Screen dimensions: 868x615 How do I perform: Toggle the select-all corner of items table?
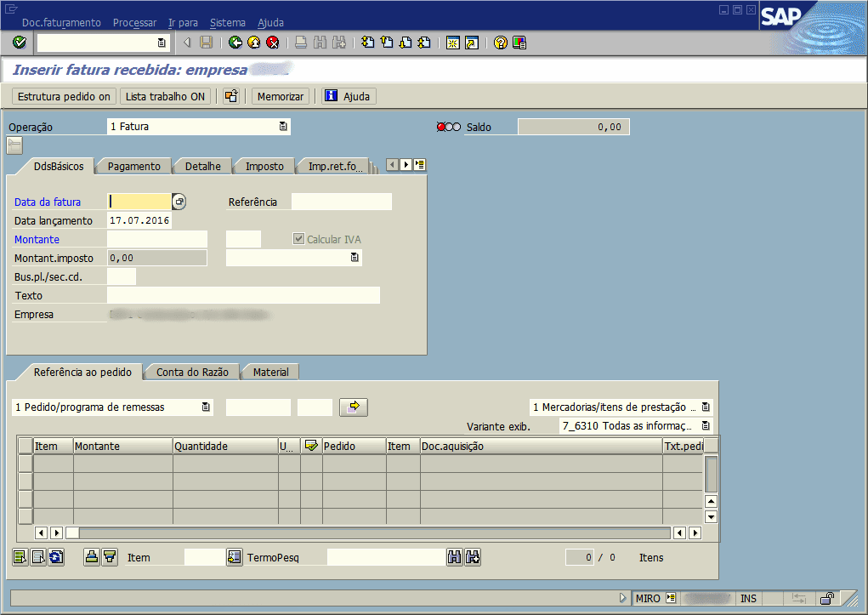coord(26,446)
